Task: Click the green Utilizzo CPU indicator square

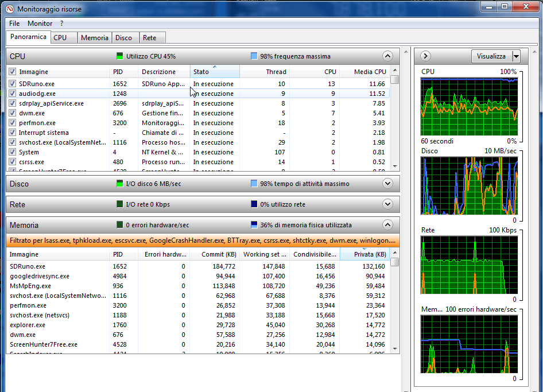Action: (x=120, y=56)
